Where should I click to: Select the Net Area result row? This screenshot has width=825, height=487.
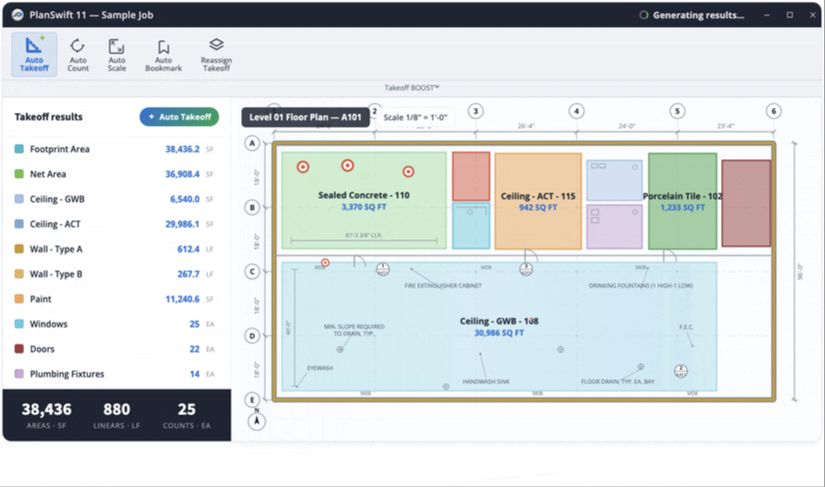[115, 174]
